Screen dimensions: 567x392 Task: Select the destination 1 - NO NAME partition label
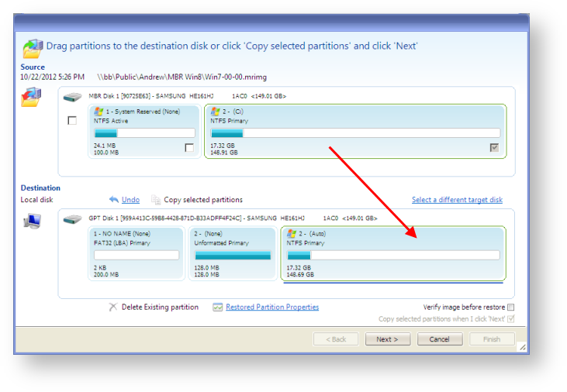coord(122,234)
